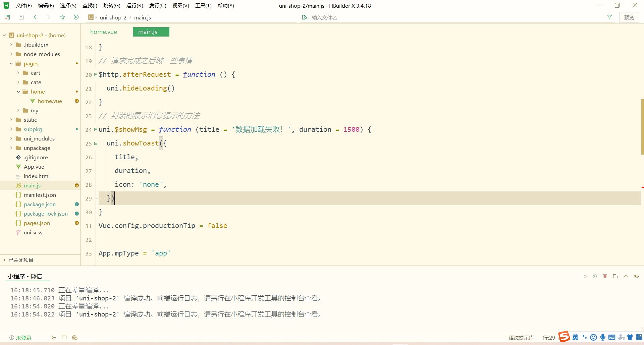Expand the node_modules folder

pyautogui.click(x=11, y=54)
